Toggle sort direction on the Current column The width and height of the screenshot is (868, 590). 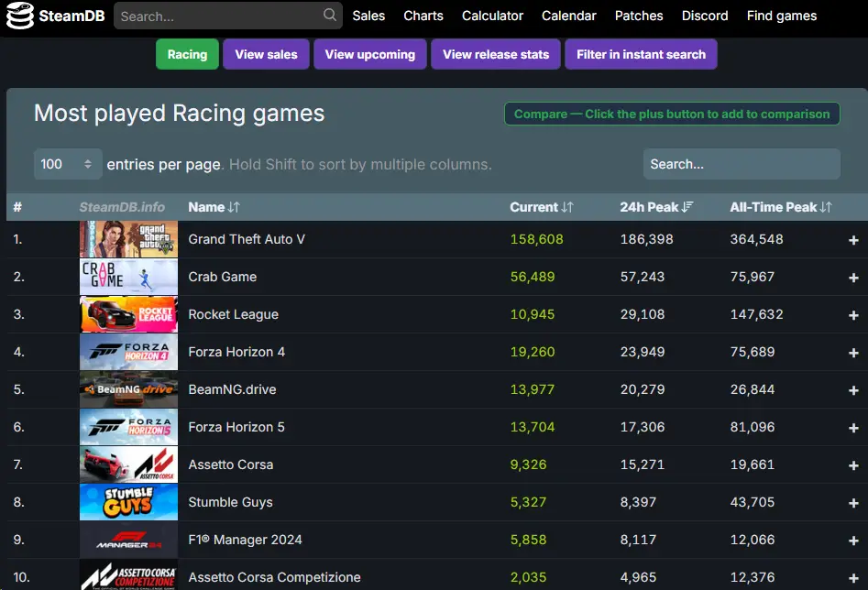[x=541, y=207]
